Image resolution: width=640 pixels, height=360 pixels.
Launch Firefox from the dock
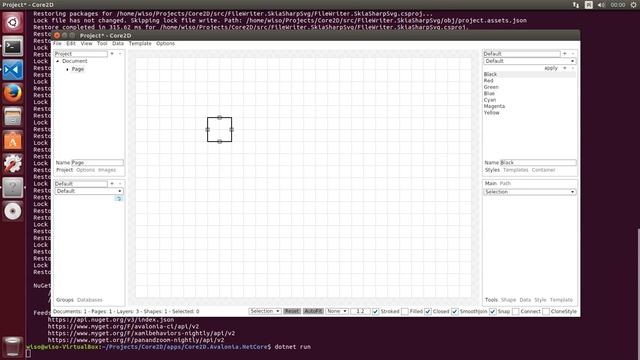tap(13, 93)
